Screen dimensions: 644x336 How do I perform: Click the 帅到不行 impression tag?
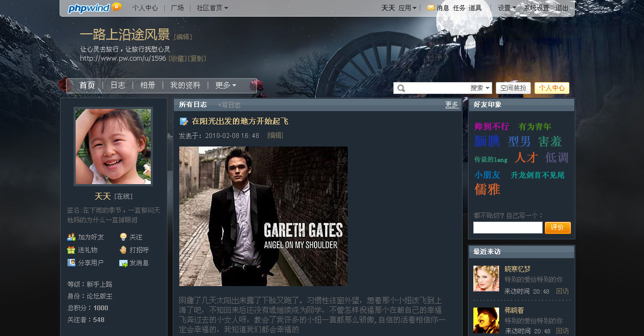pyautogui.click(x=492, y=127)
